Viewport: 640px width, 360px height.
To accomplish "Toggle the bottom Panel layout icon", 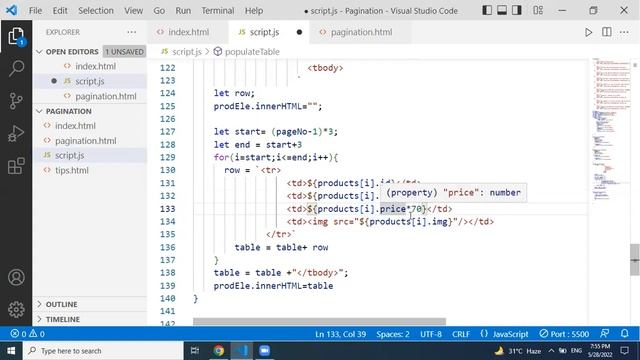I will (502, 10).
